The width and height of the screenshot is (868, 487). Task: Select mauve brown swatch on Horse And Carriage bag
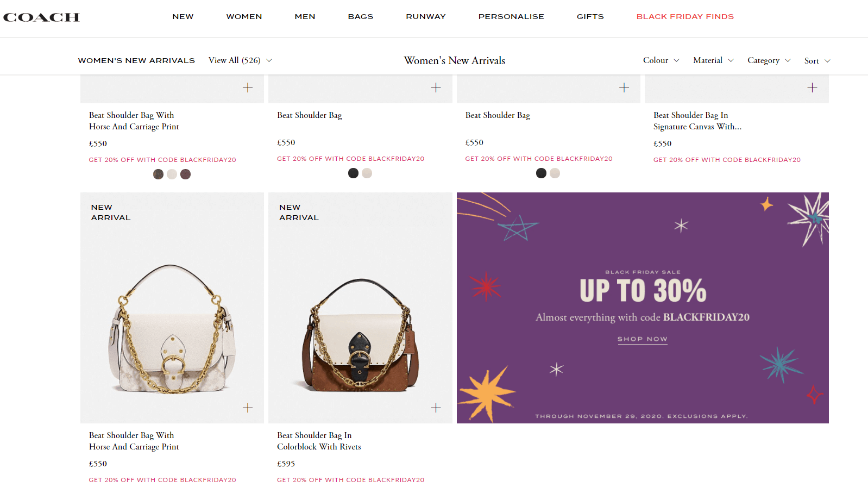185,174
